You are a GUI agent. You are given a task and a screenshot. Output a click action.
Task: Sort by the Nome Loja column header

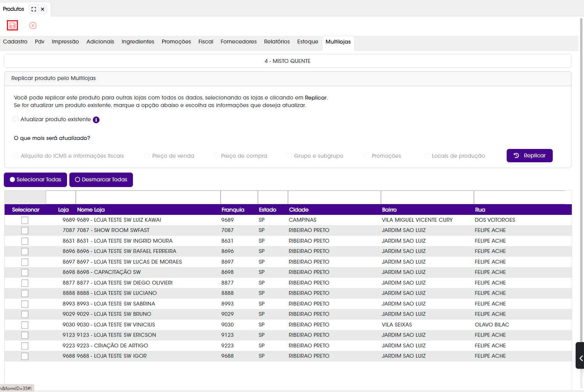[x=91, y=210]
